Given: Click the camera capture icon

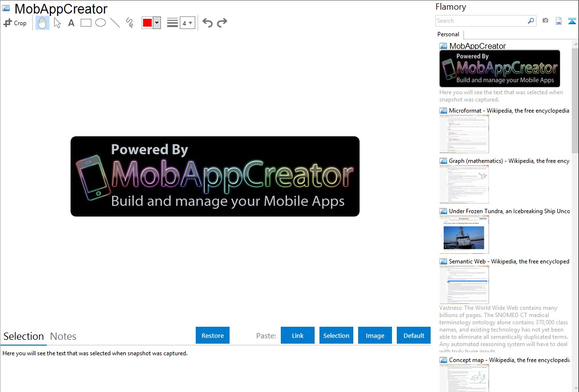Looking at the screenshot, I should pyautogui.click(x=545, y=21).
